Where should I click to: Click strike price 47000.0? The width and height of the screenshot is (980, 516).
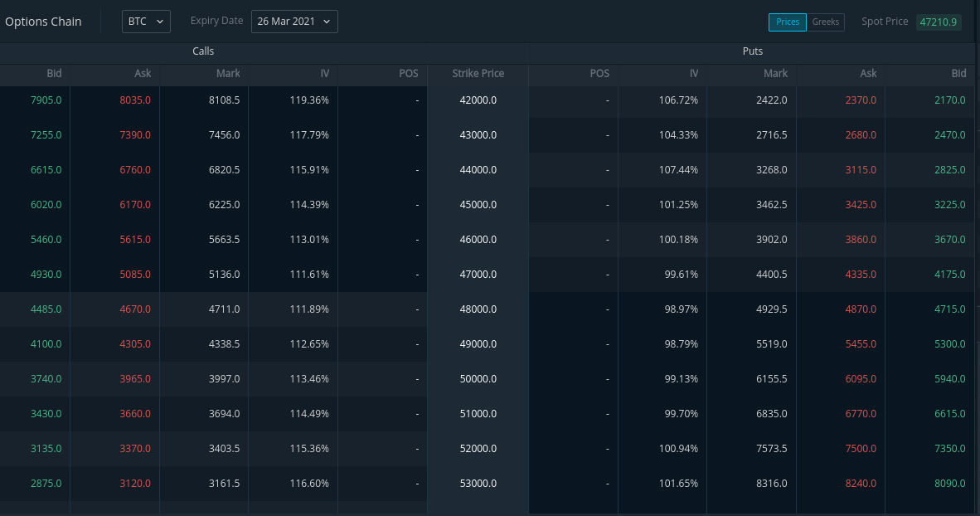click(x=478, y=275)
